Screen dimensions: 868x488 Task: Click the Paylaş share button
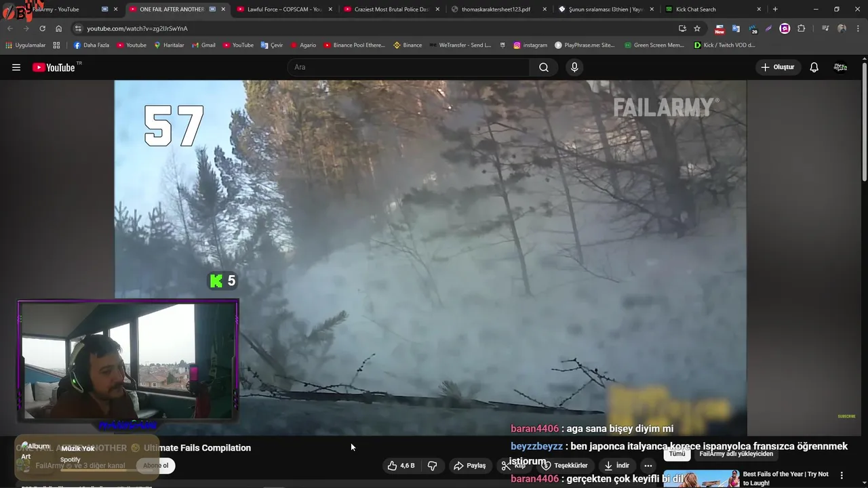pos(470,466)
